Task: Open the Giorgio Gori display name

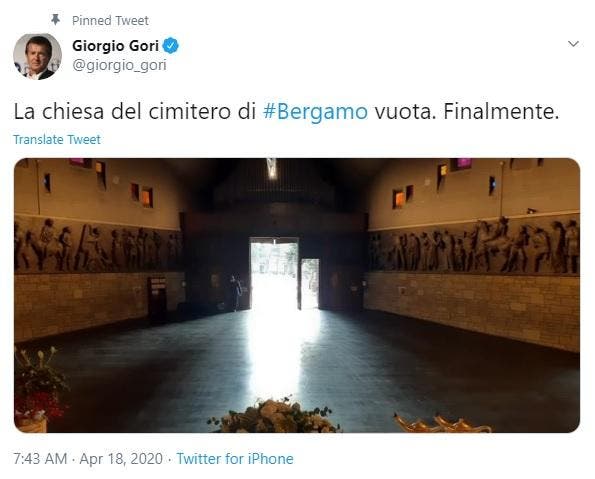Action: click(x=115, y=46)
